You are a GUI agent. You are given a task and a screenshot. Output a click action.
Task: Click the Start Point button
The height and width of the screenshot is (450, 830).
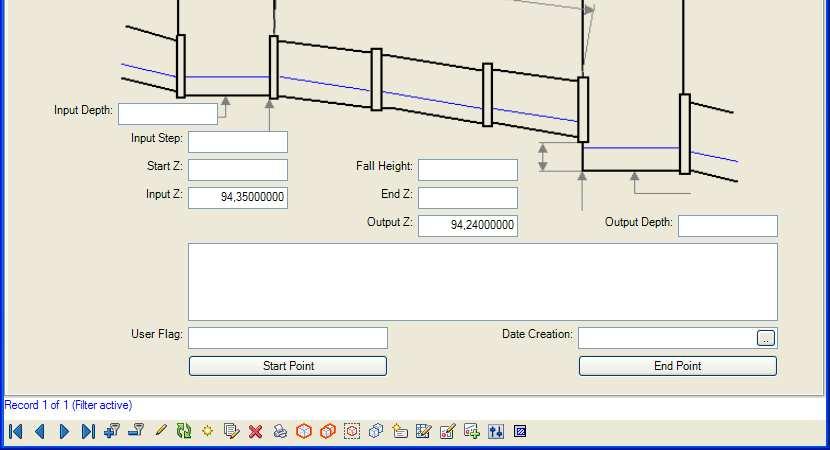point(288,366)
